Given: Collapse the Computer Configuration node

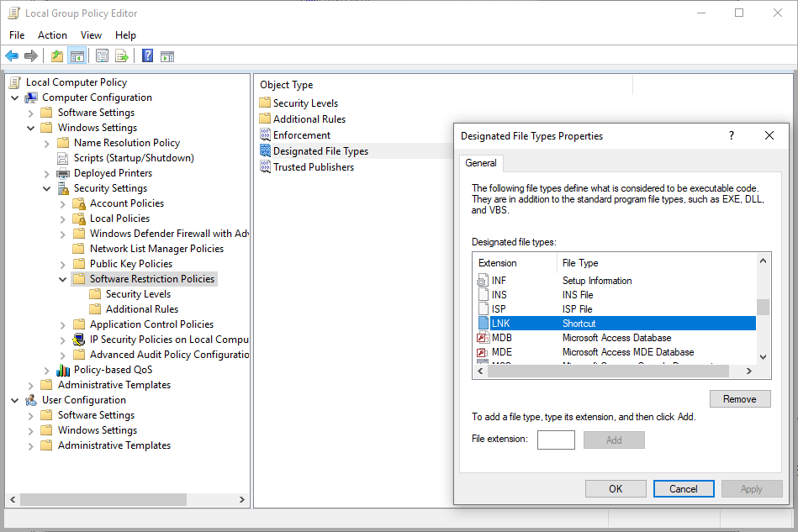Looking at the screenshot, I should (15, 97).
